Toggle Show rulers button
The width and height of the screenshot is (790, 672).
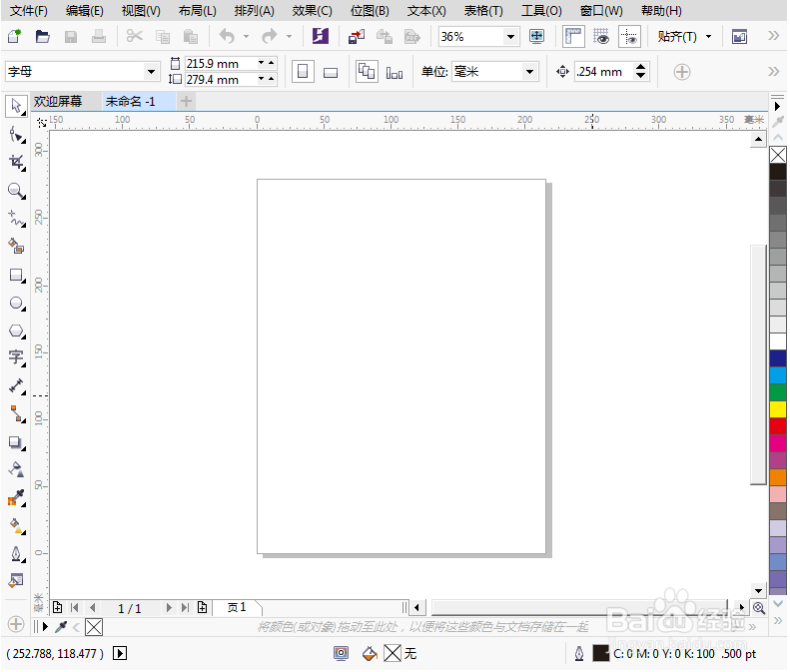[x=573, y=36]
